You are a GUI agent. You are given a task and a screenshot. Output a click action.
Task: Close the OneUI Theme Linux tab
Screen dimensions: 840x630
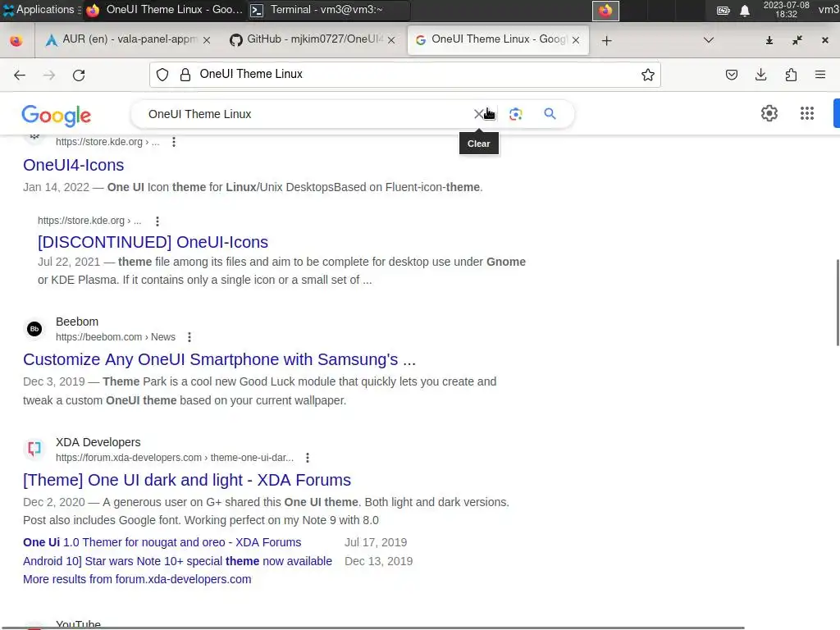pyautogui.click(x=576, y=40)
